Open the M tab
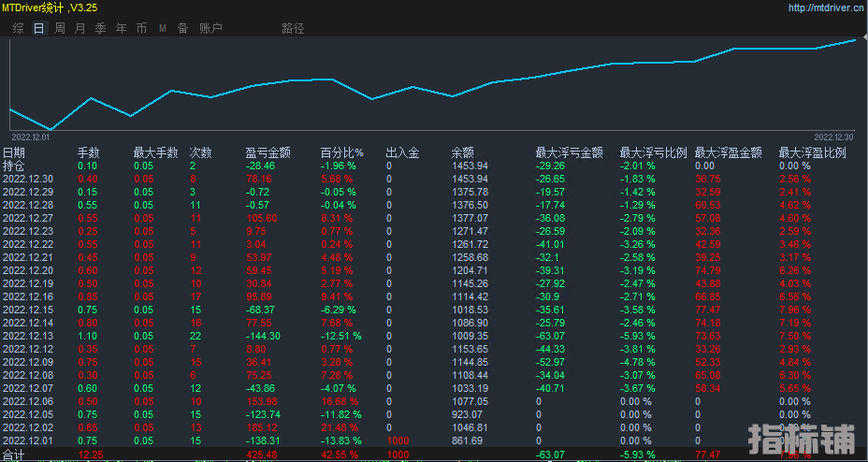The width and height of the screenshot is (868, 462). click(163, 28)
